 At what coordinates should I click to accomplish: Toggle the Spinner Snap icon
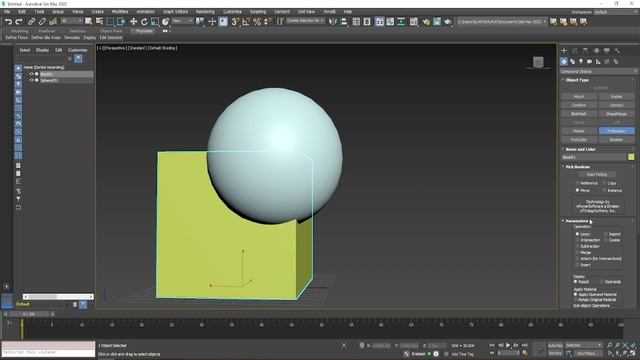click(268, 22)
